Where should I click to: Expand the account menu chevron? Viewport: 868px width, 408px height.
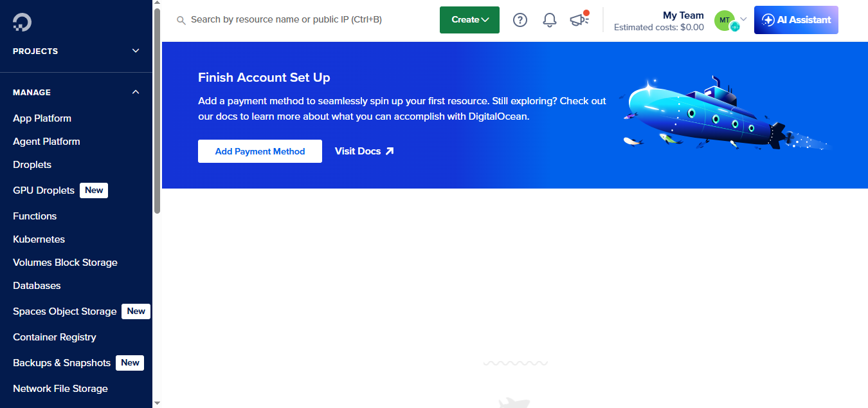pyautogui.click(x=744, y=19)
